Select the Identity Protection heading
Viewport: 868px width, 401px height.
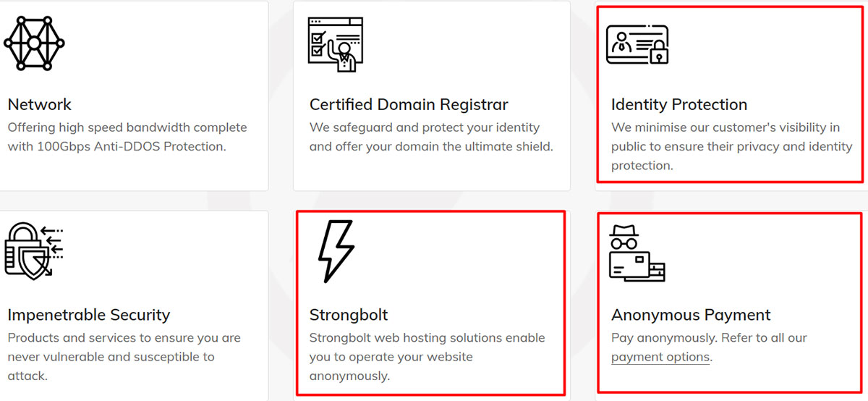pos(679,104)
